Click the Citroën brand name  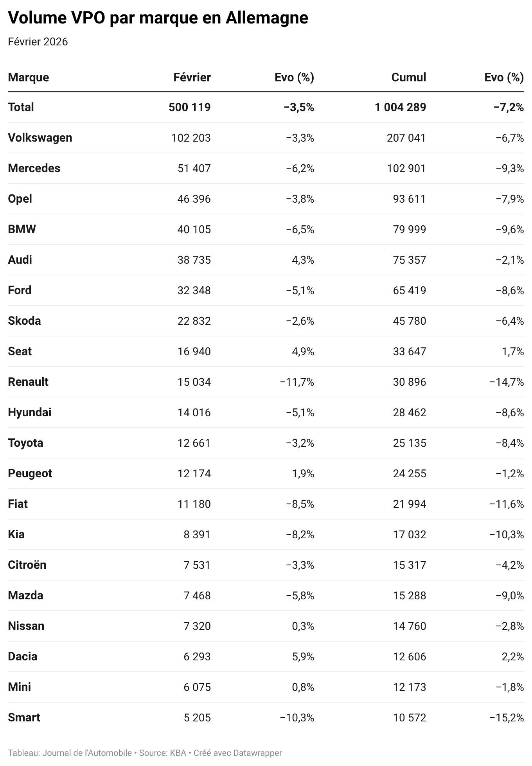pyautogui.click(x=27, y=565)
